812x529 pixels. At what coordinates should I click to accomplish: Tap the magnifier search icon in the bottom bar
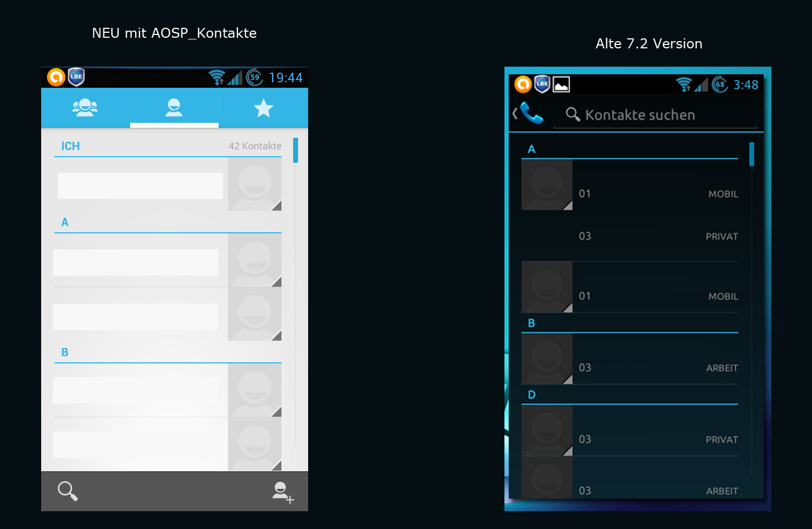68,491
